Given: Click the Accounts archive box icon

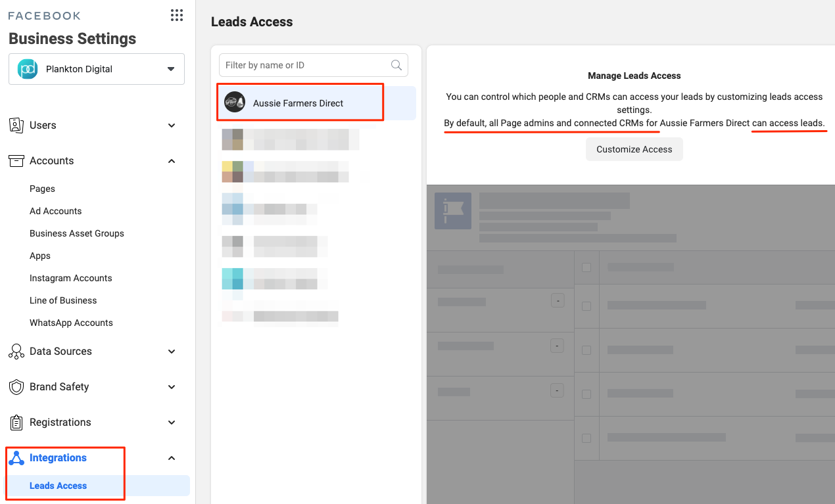Looking at the screenshot, I should click(16, 161).
